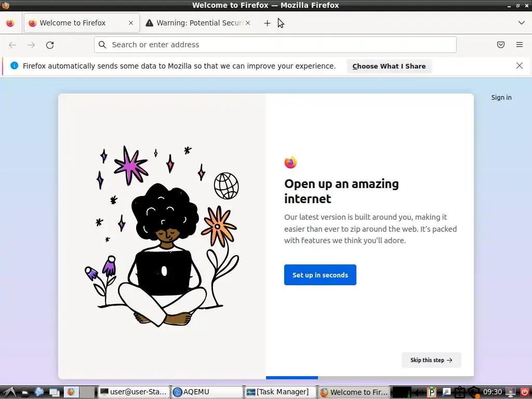Switch to Task Manager in taskbar
Image resolution: width=532 pixels, height=399 pixels.
[280, 392]
